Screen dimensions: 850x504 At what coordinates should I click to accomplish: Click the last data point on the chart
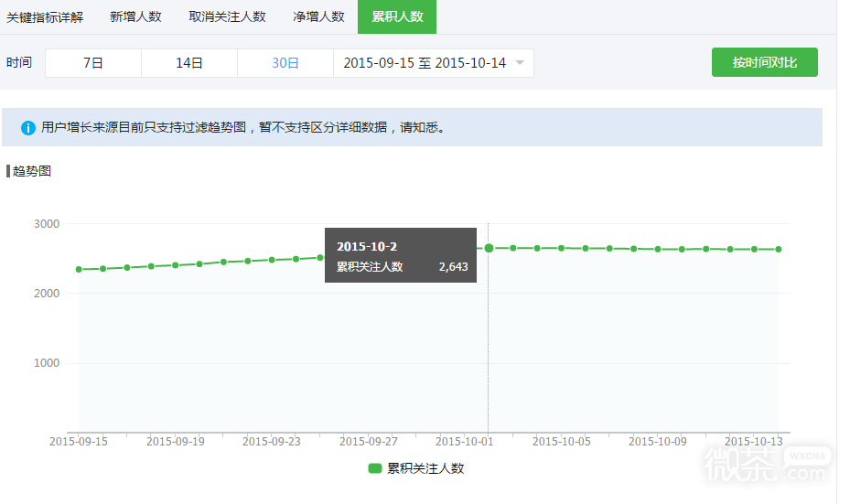[x=779, y=250]
